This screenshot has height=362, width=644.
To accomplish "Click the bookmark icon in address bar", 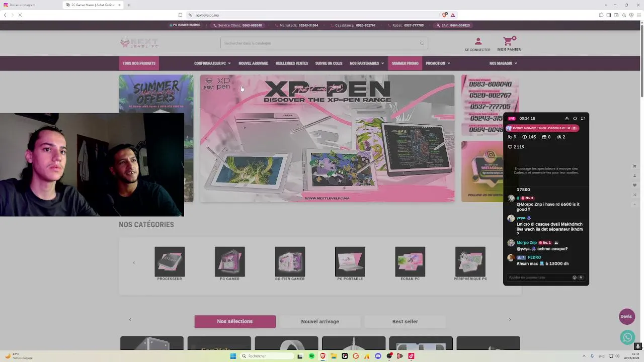I will click(x=180, y=15).
